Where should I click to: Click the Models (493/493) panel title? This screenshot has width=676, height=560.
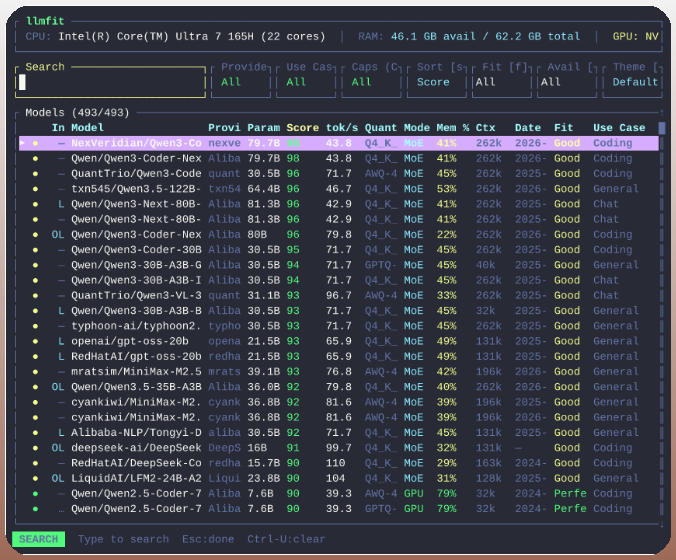tap(77, 113)
